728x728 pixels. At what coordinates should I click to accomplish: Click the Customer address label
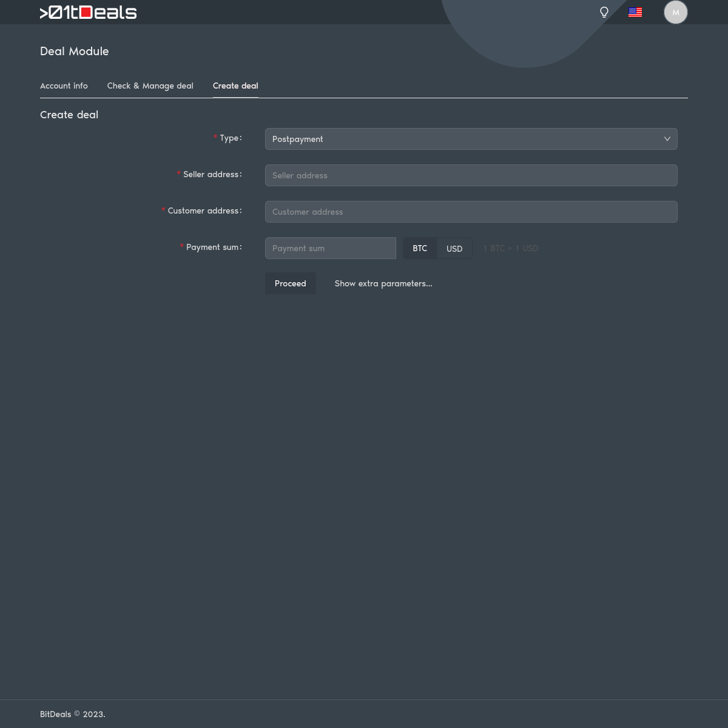pos(204,211)
